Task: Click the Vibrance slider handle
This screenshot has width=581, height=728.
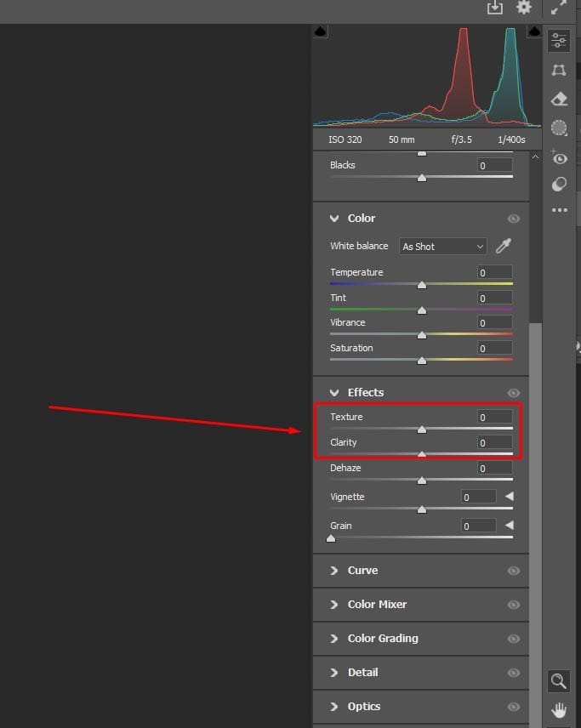Action: tap(422, 335)
